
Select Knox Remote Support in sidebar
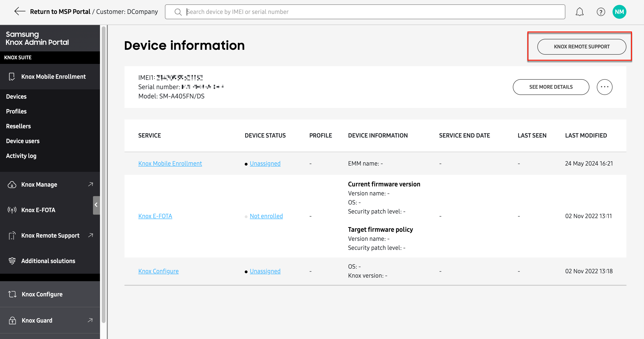click(50, 235)
